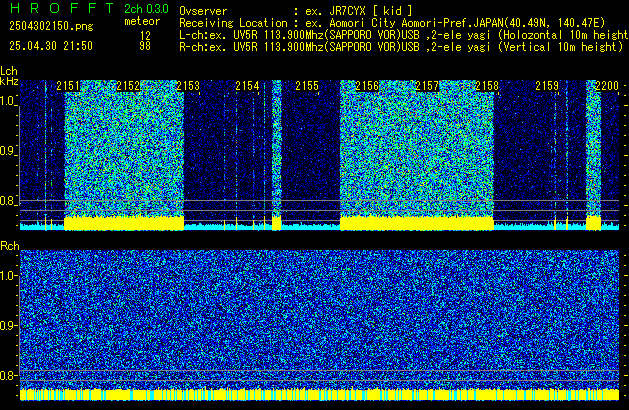The height and width of the screenshot is (410, 629).
Task: Select the 2156 time marker
Action: click(x=367, y=86)
